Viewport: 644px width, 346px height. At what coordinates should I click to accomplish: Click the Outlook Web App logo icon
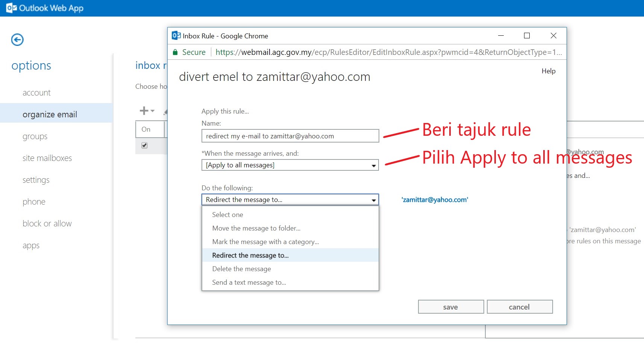point(11,8)
